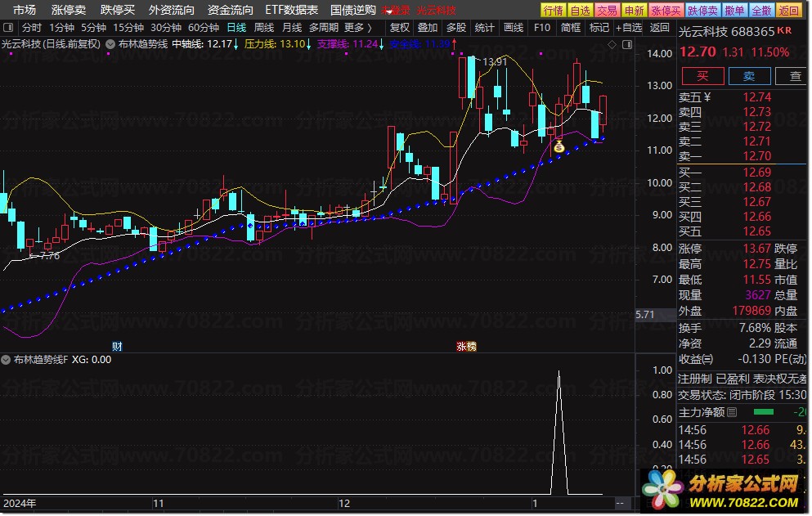Select the 15分钟 period
The height and width of the screenshot is (516, 812).
128,28
